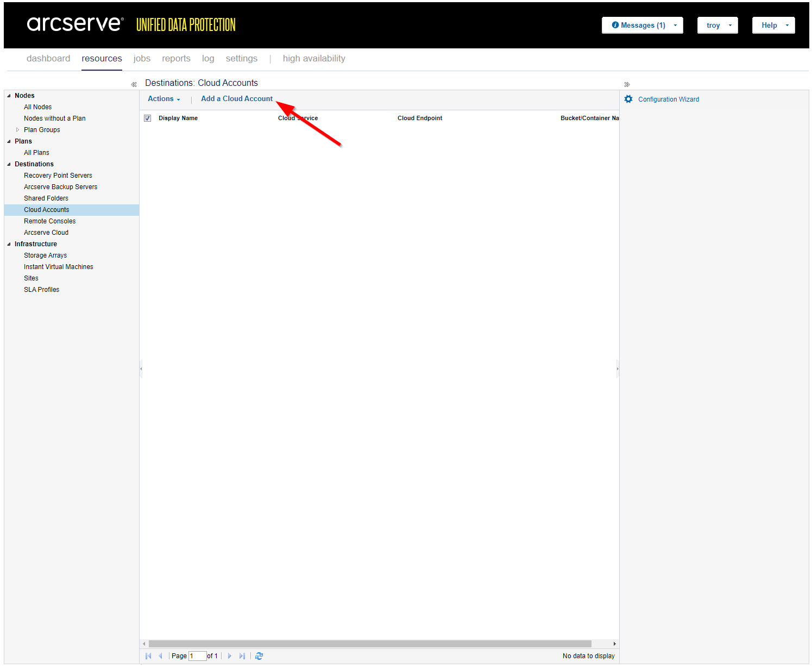The height and width of the screenshot is (668, 812).
Task: Open the Configuration Wizard link
Action: 669,99
